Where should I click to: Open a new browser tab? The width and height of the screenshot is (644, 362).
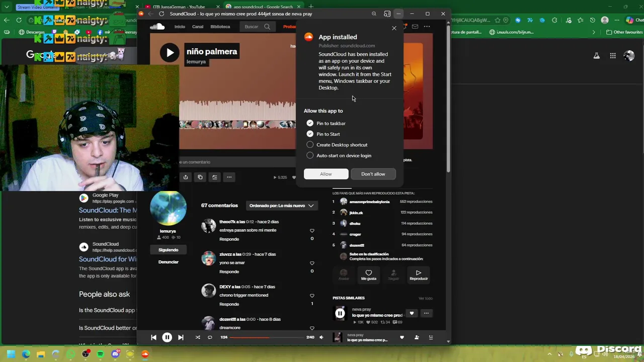coord(311,7)
